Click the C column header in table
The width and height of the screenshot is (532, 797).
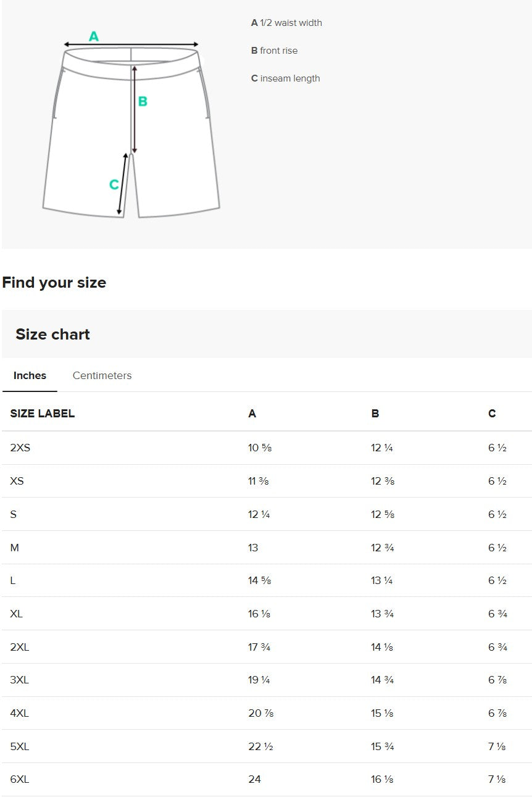[492, 414]
